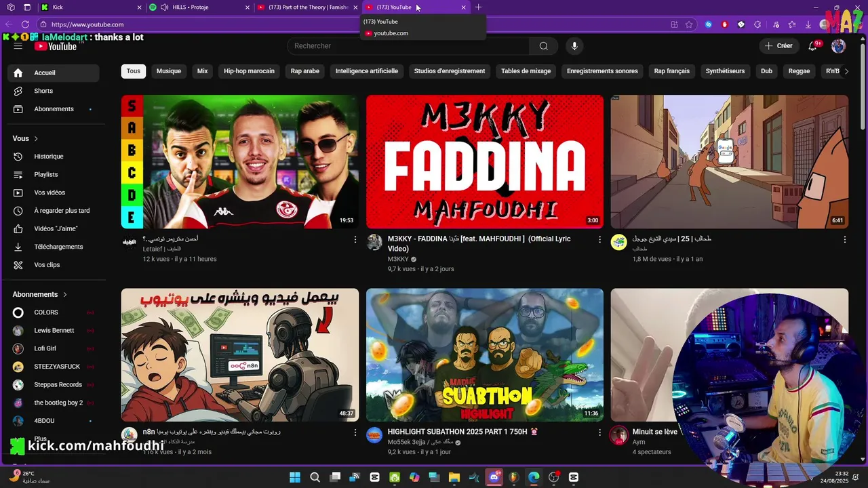The image size is (868, 488).
Task: Open more options for SUBATHON highlight video
Action: (599, 432)
